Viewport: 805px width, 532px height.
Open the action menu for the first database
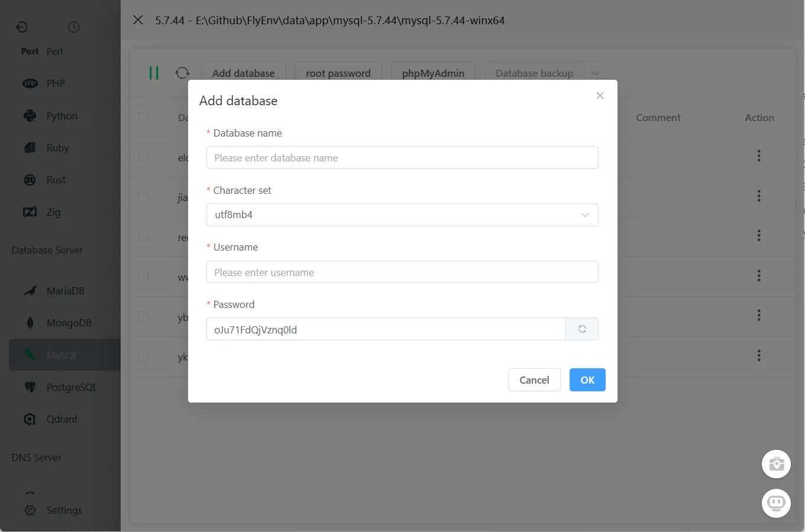(759, 155)
